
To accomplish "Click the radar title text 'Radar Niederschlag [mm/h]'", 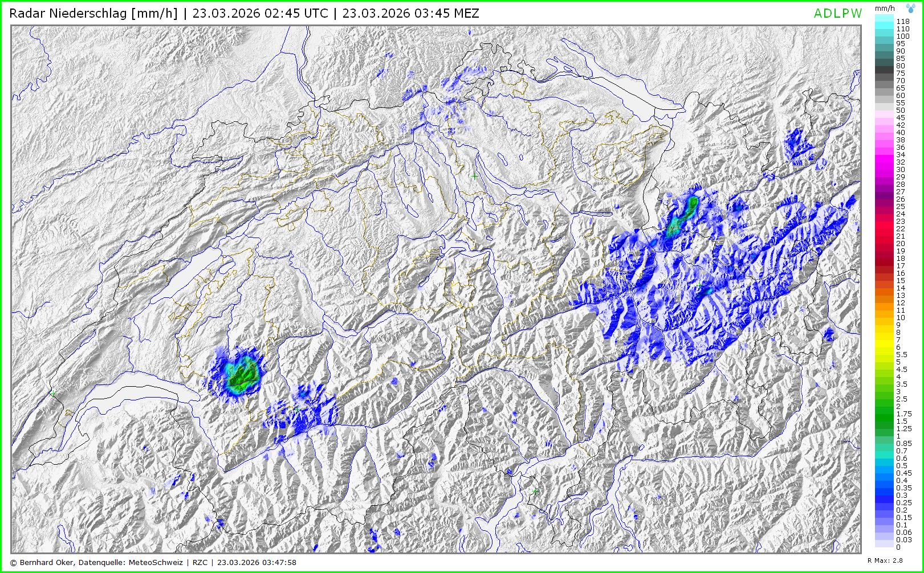I will (x=93, y=14).
